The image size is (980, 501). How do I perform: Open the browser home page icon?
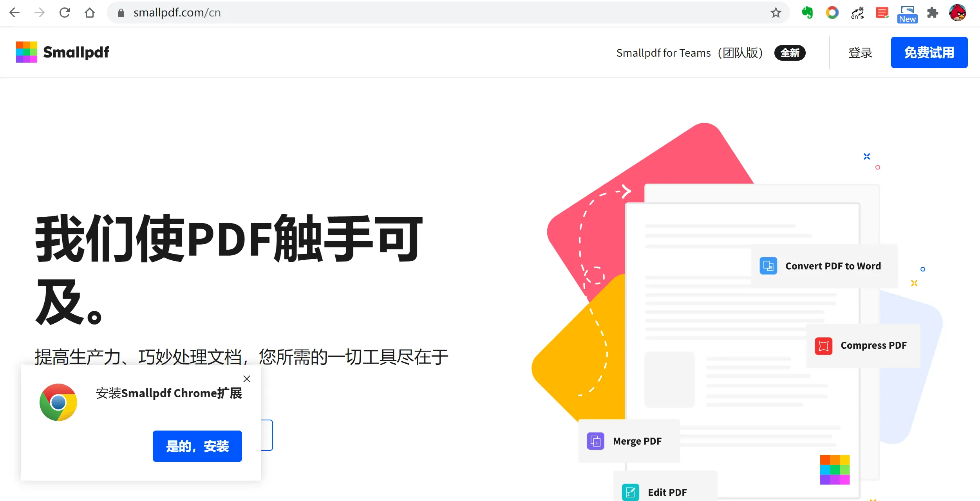pos(90,13)
